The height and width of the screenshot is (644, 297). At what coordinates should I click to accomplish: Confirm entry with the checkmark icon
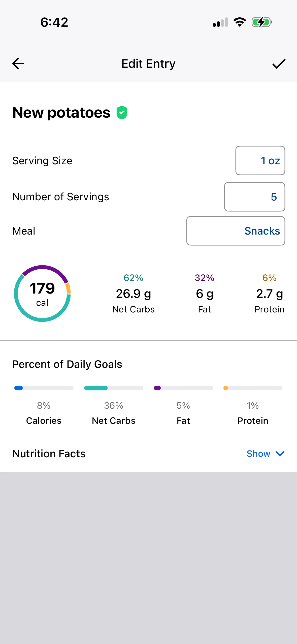click(279, 63)
